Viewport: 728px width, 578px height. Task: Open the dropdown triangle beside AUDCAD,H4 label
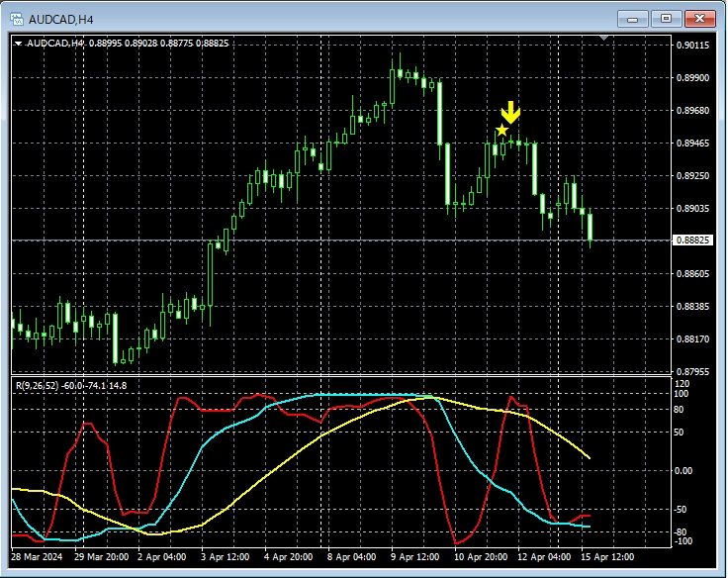(x=18, y=43)
